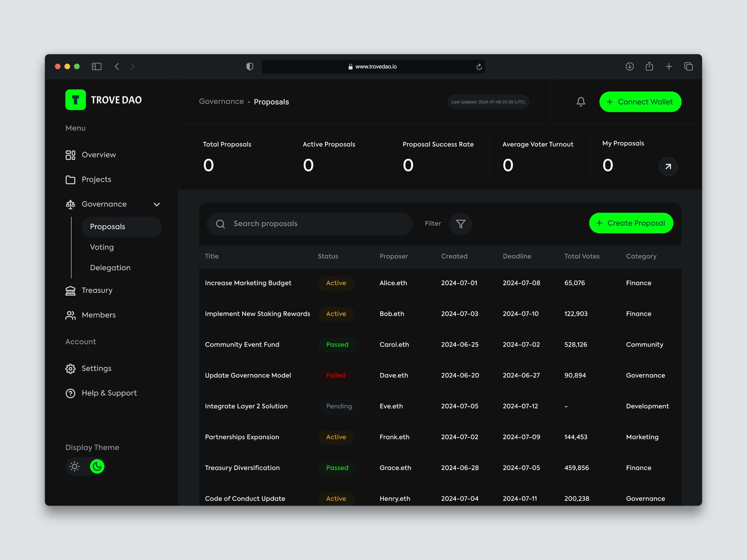The width and height of the screenshot is (747, 560).
Task: Sort by Status column header
Action: tap(328, 256)
